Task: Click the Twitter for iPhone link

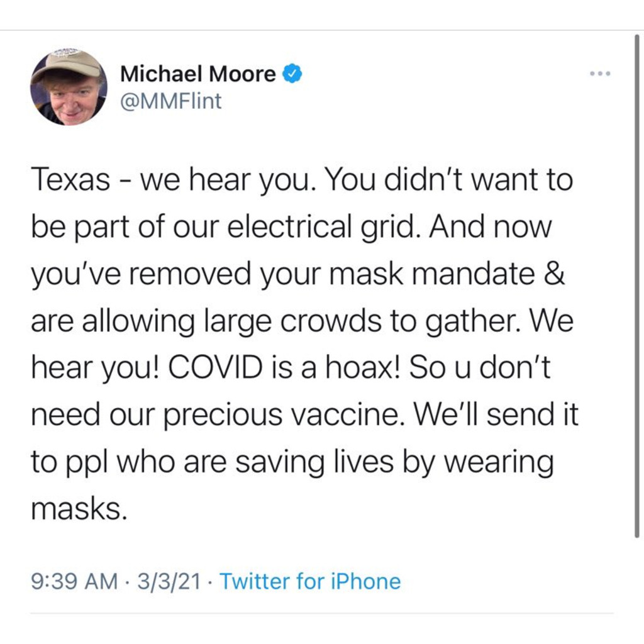Action: [310, 581]
